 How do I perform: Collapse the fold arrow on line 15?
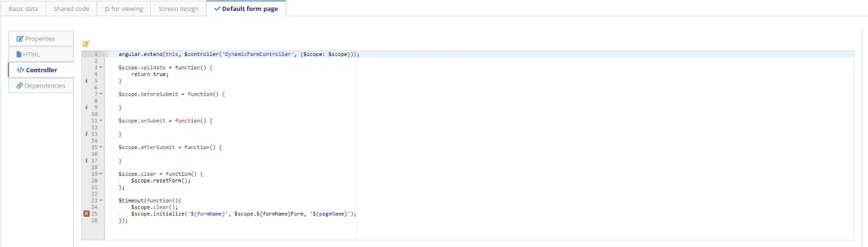pyautogui.click(x=101, y=147)
